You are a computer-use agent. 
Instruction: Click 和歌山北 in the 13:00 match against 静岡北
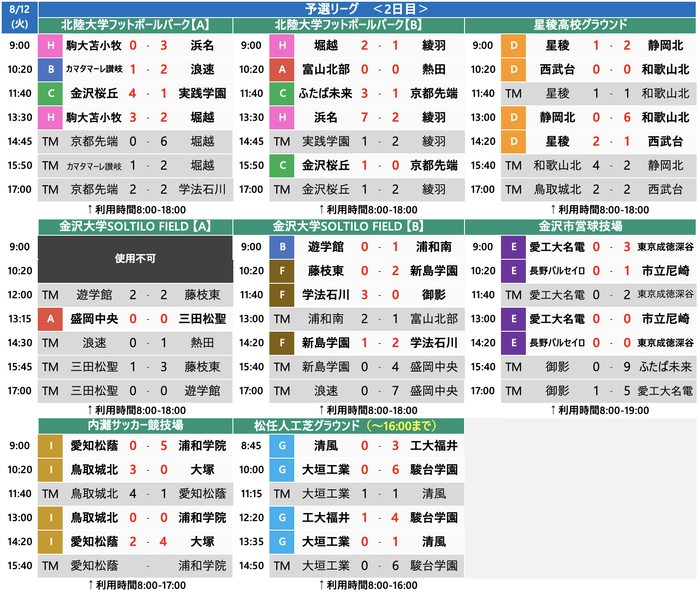point(665,117)
